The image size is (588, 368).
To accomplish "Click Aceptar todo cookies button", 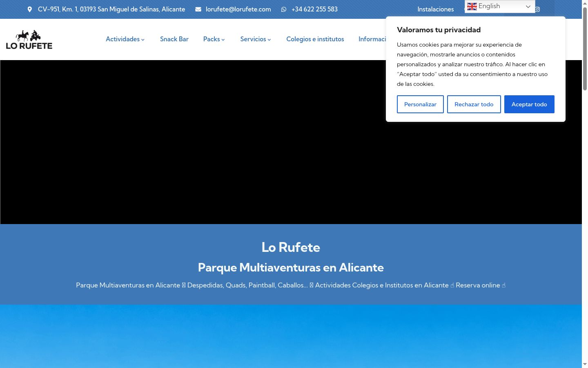I will point(529,104).
